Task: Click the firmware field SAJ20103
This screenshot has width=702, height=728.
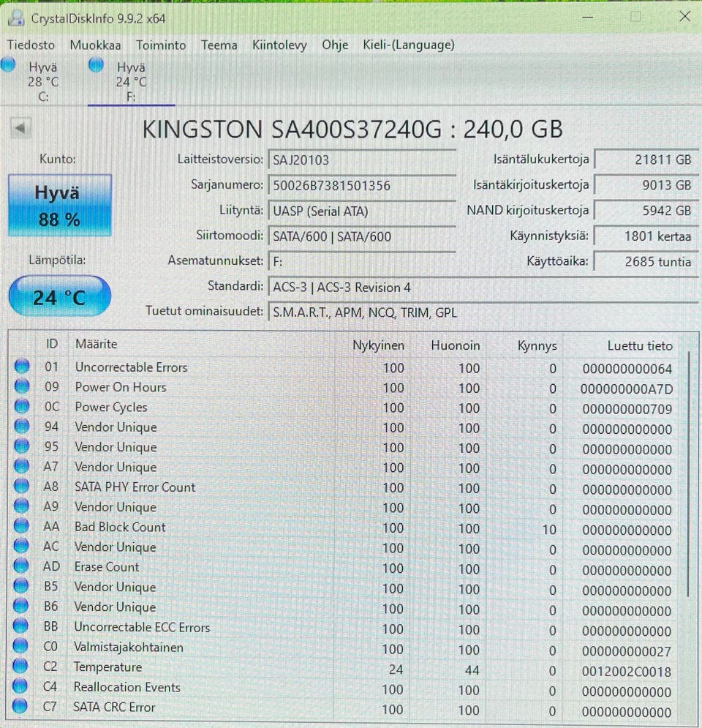Action: [x=362, y=160]
